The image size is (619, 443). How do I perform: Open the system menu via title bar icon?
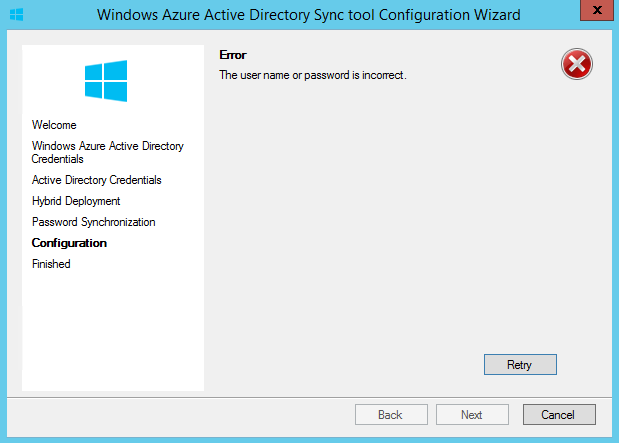16,15
